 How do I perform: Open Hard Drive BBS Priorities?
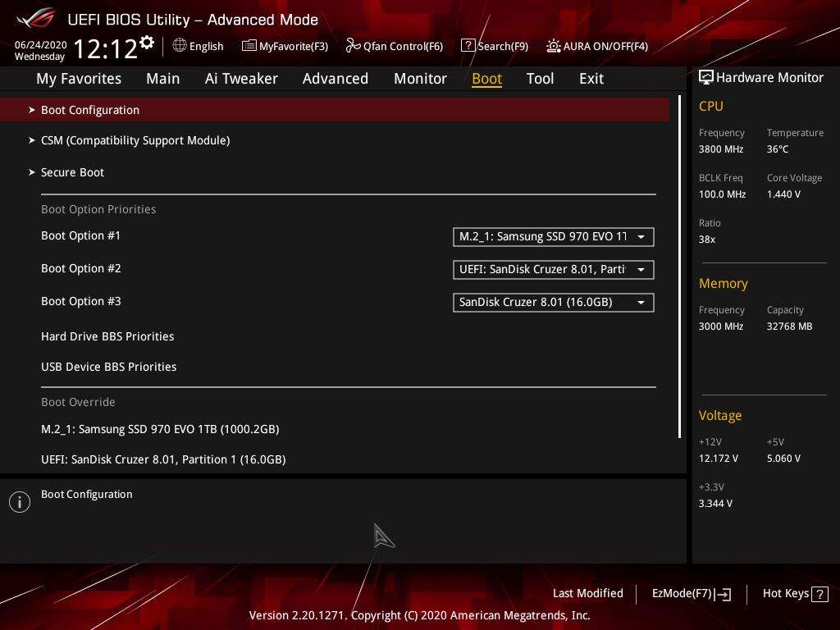click(x=107, y=336)
